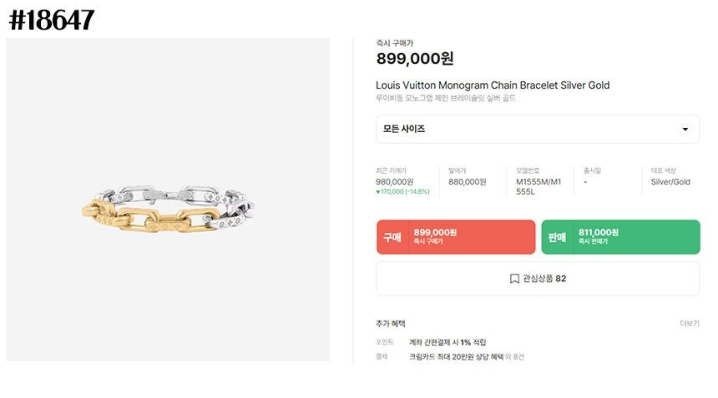
Task: Click the model number M1555M/M1555L
Action: click(538, 187)
